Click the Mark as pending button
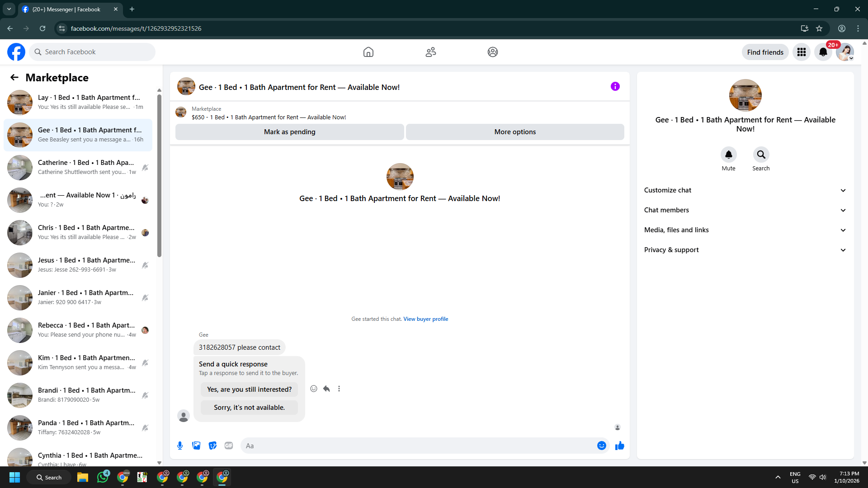Screen dimensions: 868x488 tap(289, 132)
